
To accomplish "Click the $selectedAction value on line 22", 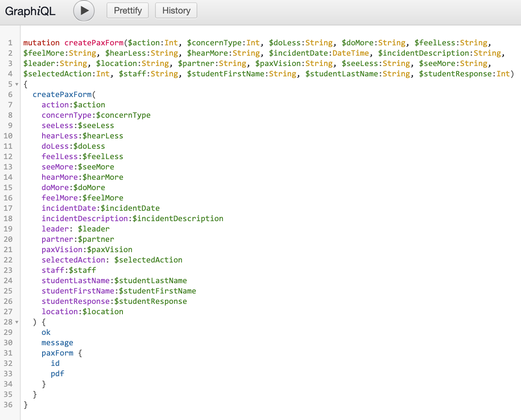I will tap(148, 260).
